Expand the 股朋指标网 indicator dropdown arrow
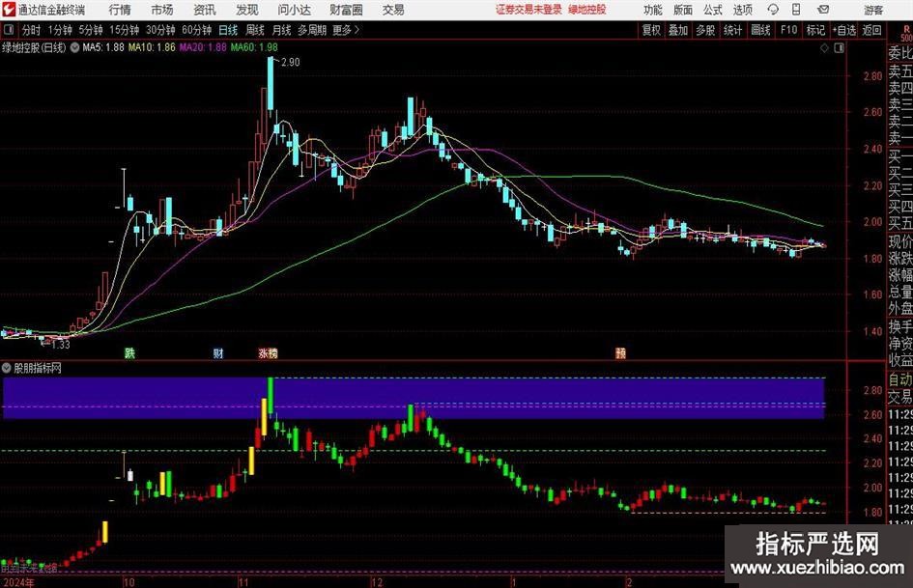The image size is (913, 588). pyautogui.click(x=7, y=368)
